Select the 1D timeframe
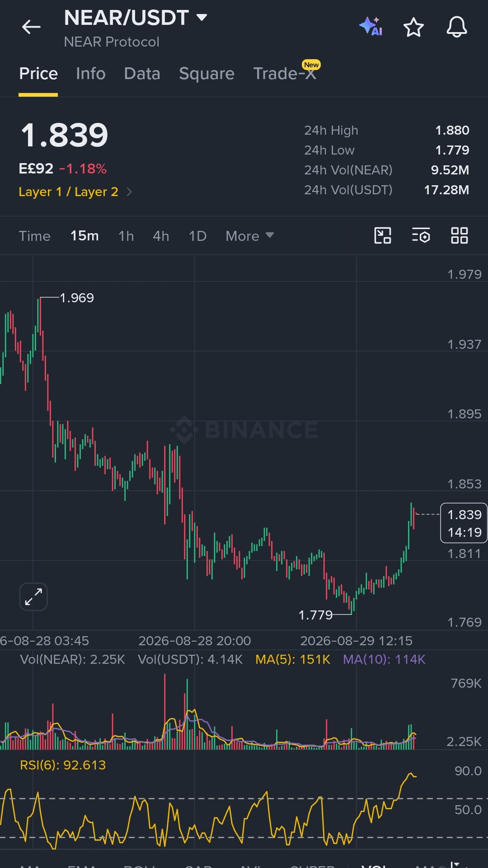The image size is (488, 868). click(197, 236)
